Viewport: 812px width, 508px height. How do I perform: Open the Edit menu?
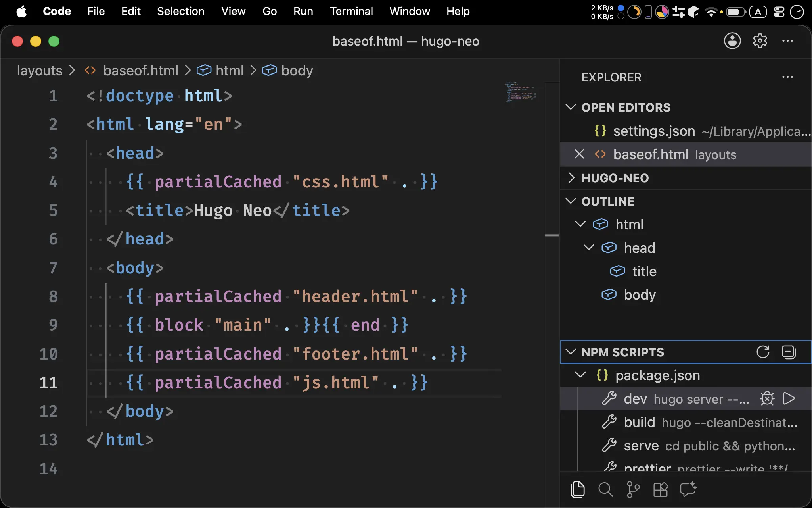[x=131, y=12]
